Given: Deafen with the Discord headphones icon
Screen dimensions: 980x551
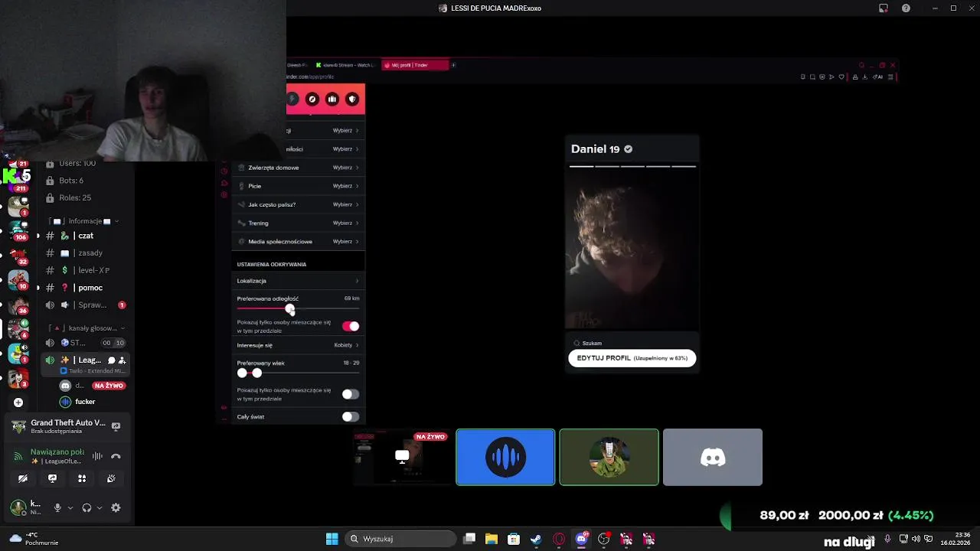Looking at the screenshot, I should (87, 507).
